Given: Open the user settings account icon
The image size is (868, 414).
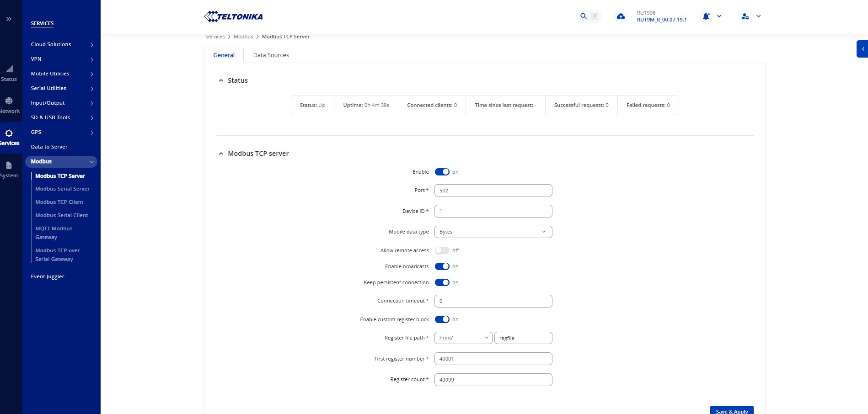Looking at the screenshot, I should click(745, 16).
